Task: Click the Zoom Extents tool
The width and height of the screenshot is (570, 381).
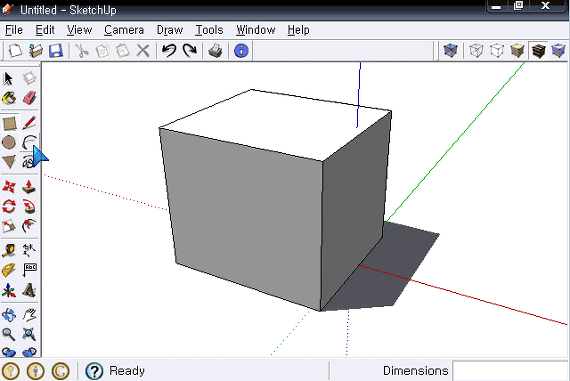Action: point(29,334)
